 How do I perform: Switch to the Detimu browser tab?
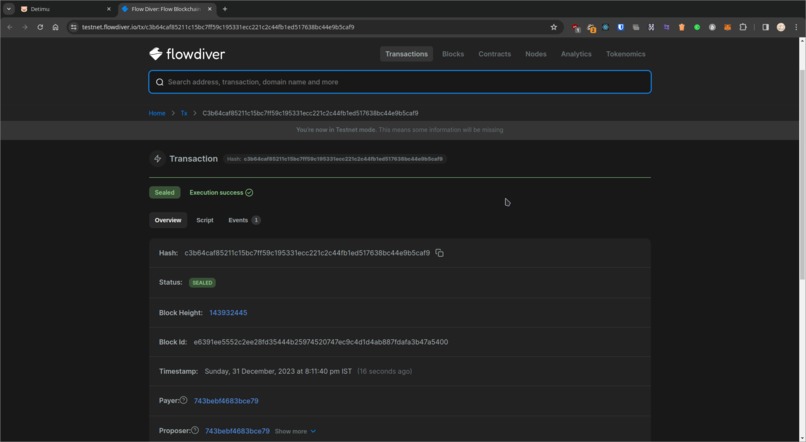65,9
